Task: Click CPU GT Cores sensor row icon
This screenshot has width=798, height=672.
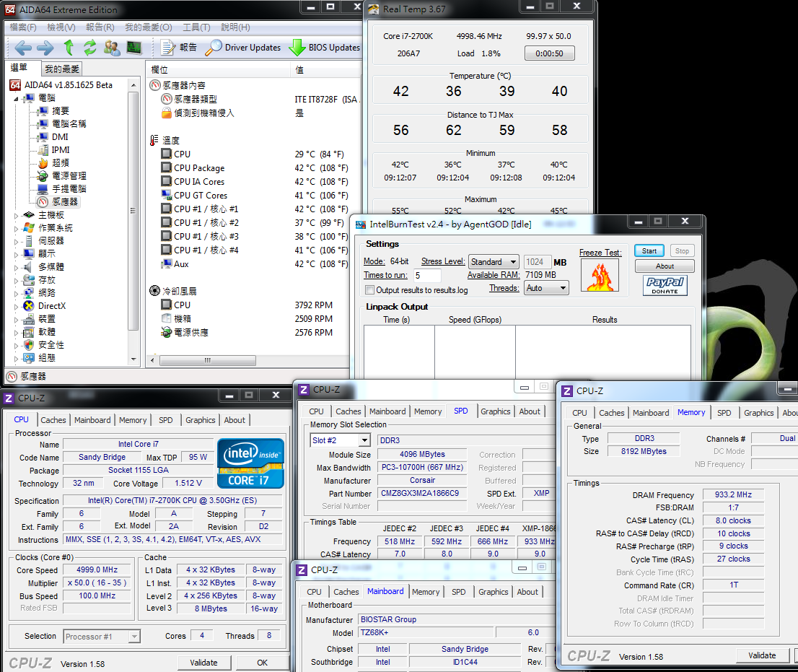Action: pos(167,195)
